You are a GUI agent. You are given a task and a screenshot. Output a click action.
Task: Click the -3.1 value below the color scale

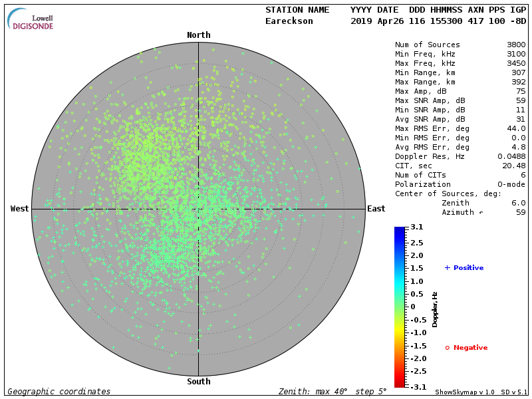[x=417, y=386]
